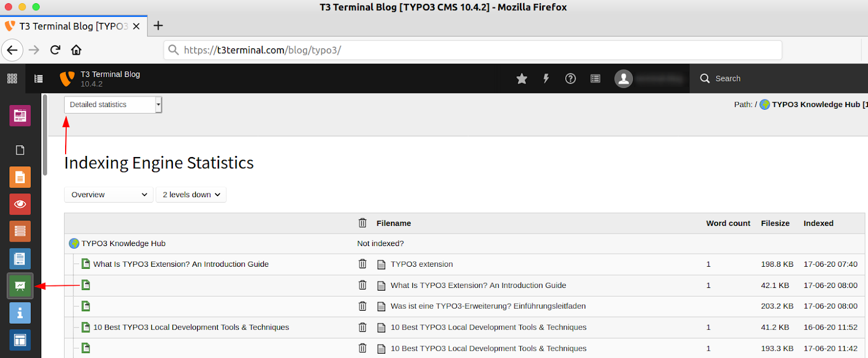Open the help question mark icon
868x358 pixels.
pyautogui.click(x=571, y=79)
